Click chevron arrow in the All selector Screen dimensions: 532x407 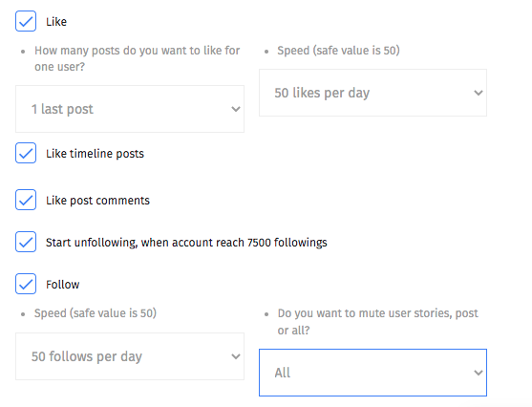coord(479,373)
